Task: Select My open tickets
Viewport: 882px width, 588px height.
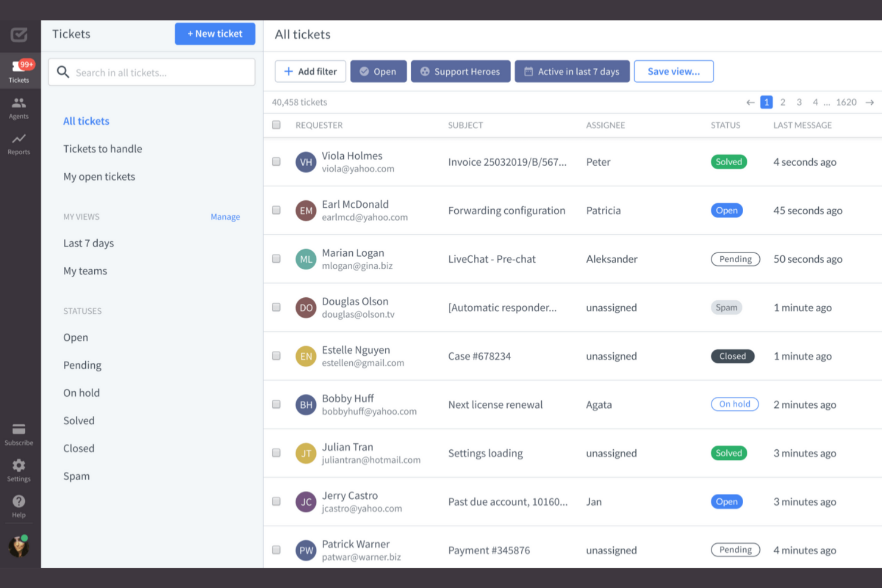Action: (x=99, y=176)
